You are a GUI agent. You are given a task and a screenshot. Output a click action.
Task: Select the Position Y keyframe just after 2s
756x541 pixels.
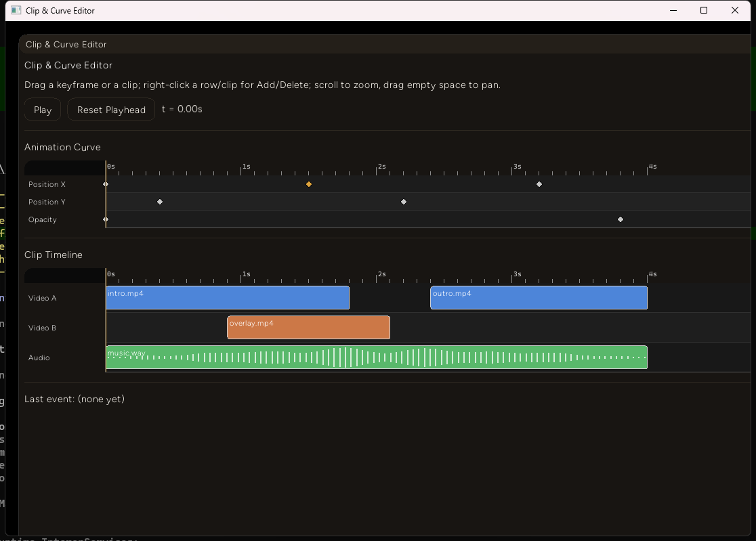click(404, 202)
